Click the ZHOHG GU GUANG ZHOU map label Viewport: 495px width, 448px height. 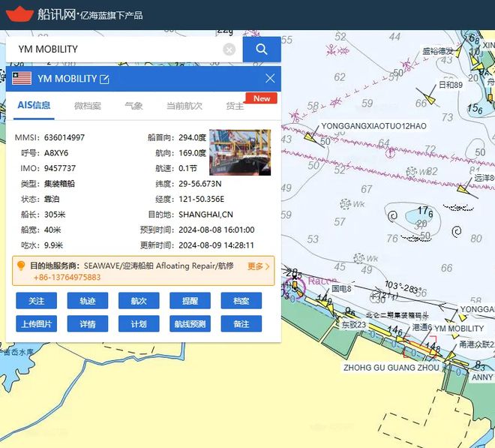[x=391, y=368]
